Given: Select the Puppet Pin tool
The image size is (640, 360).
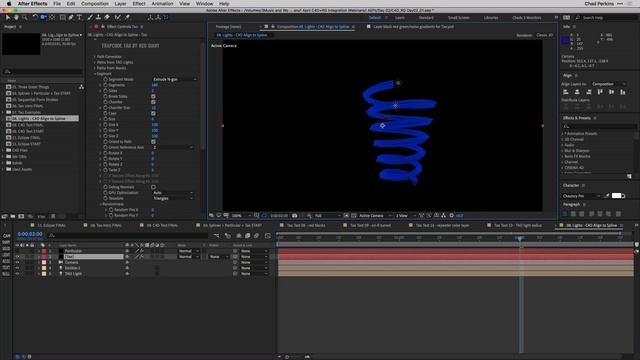Looking at the screenshot, I should tap(127, 18).
